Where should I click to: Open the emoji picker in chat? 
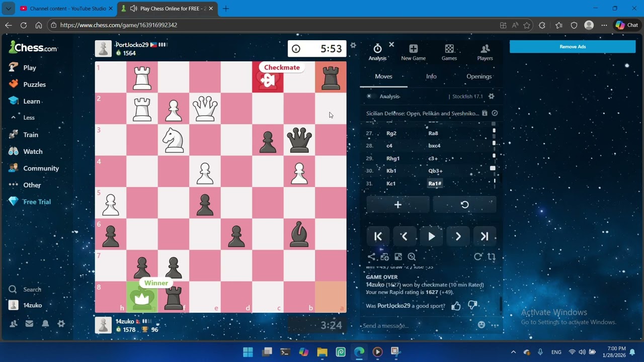click(481, 325)
